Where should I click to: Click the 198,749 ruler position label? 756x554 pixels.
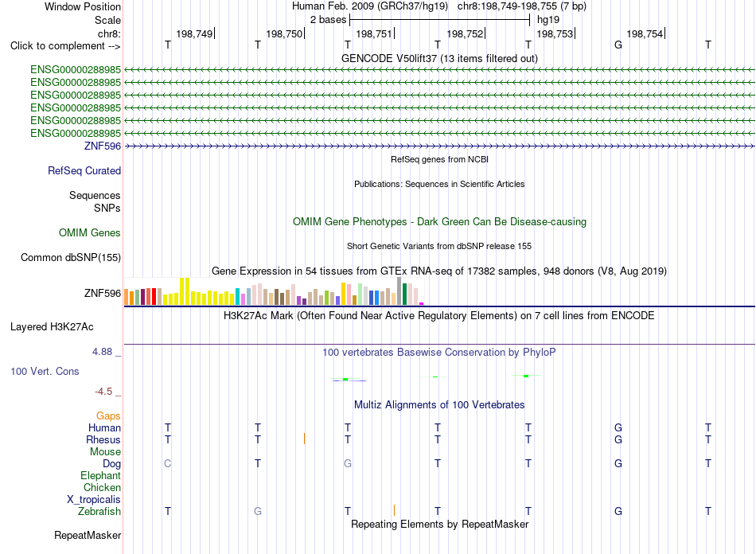[194, 33]
